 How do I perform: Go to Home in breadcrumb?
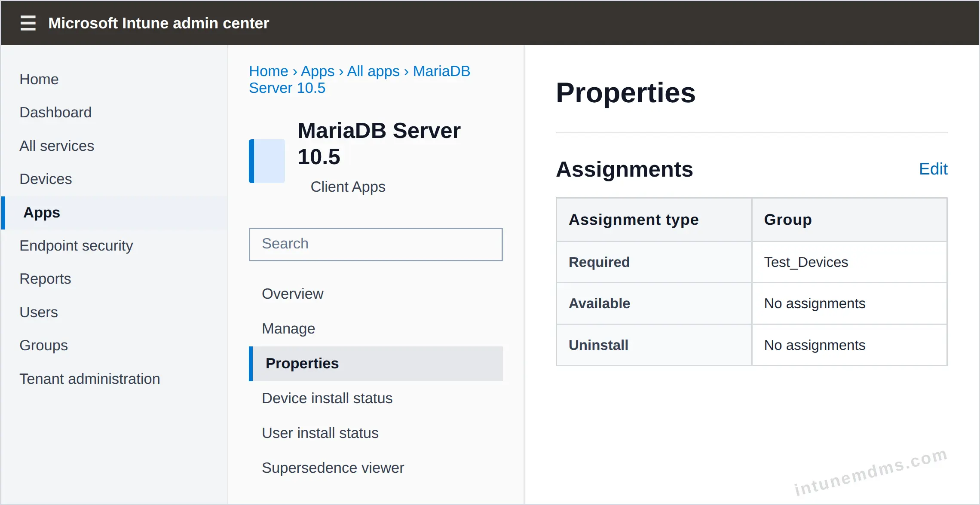(269, 71)
